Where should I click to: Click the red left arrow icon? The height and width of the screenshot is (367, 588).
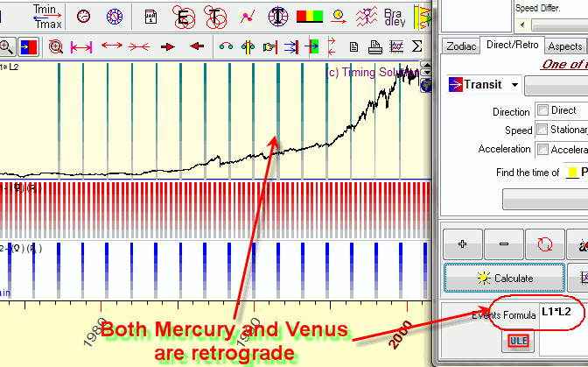[197, 47]
